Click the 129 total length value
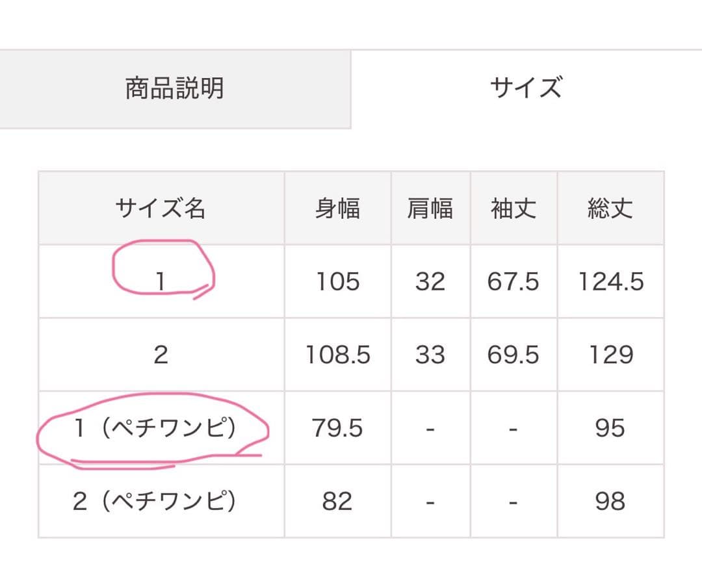Viewport: 702px width, 588px height. click(x=610, y=355)
